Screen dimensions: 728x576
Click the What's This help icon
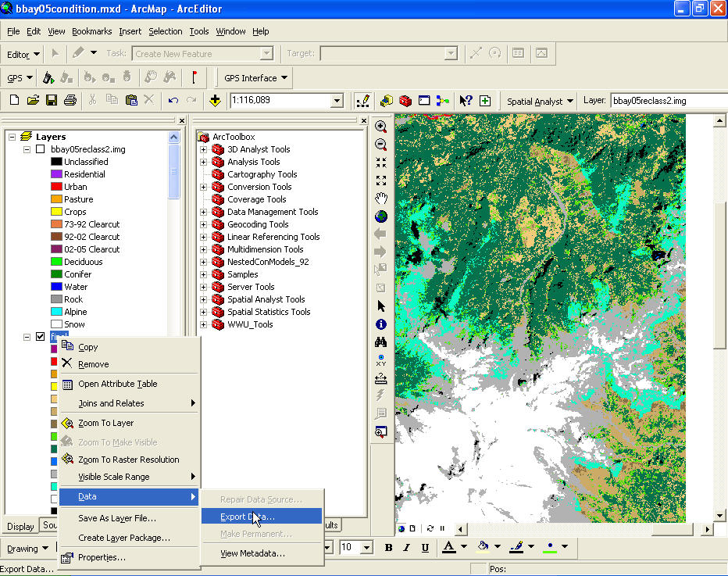(x=466, y=101)
